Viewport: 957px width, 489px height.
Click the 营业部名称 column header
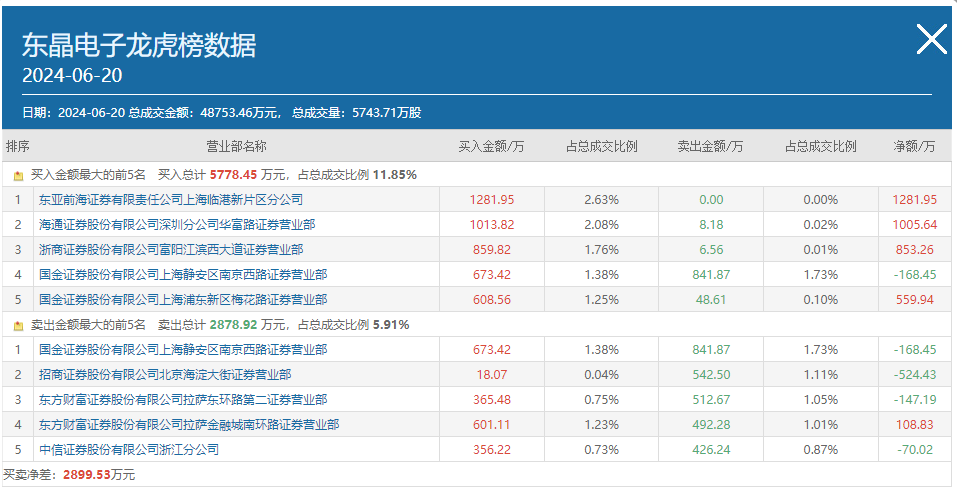pyautogui.click(x=236, y=147)
